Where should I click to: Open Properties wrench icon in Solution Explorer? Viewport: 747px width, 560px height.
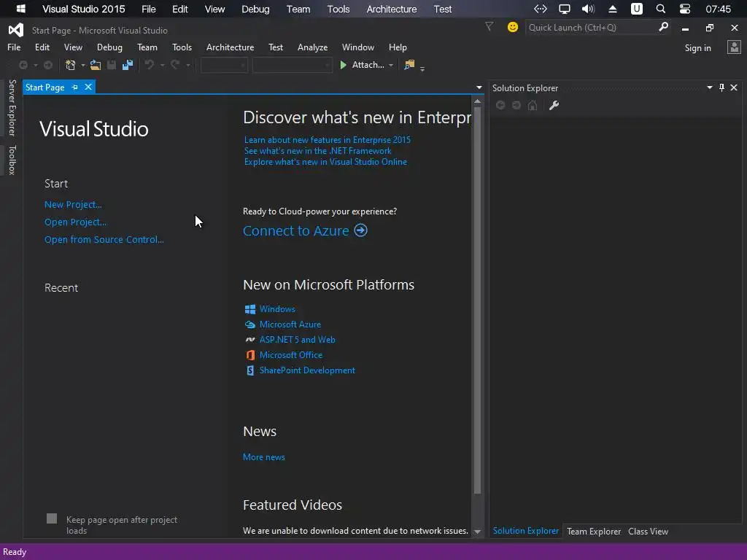click(554, 105)
